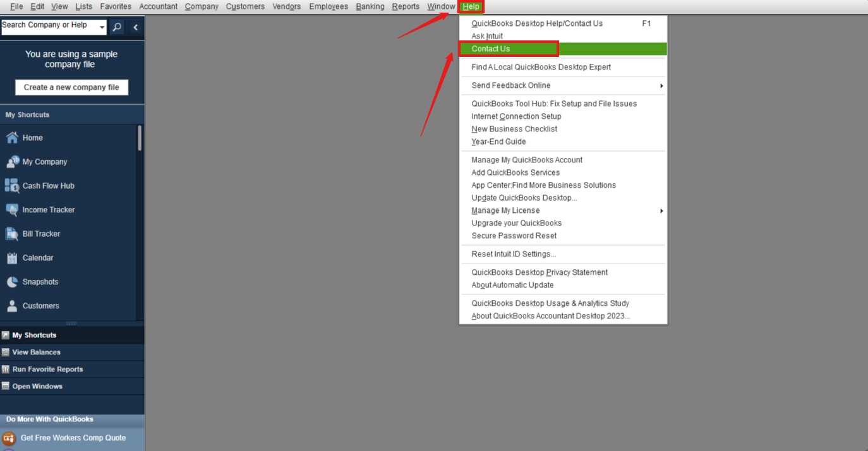Click Create a new company file button
Screen dimensions: 868x451
click(71, 87)
